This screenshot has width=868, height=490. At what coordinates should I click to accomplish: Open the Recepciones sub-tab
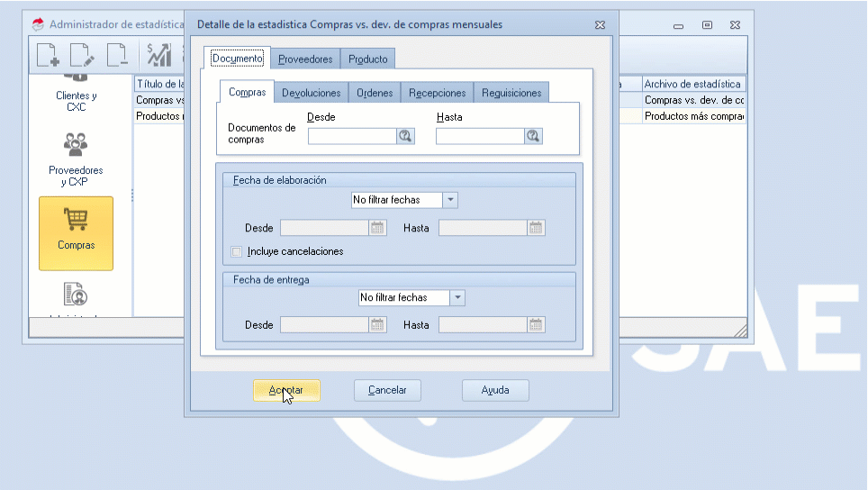437,93
